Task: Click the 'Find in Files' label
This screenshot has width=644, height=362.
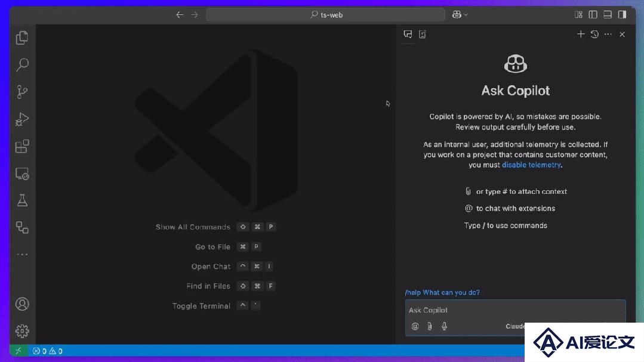Action: click(x=208, y=286)
